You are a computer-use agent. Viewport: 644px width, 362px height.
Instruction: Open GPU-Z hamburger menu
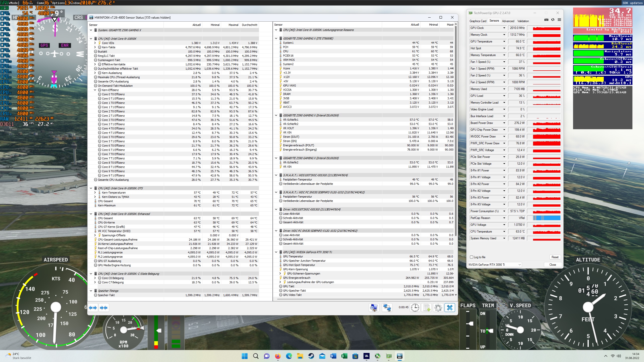(559, 20)
